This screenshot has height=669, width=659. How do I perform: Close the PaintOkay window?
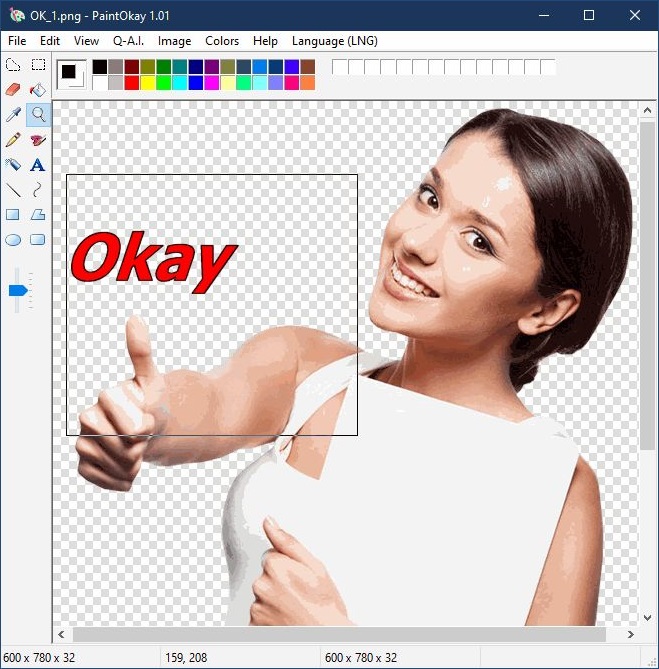tap(635, 15)
